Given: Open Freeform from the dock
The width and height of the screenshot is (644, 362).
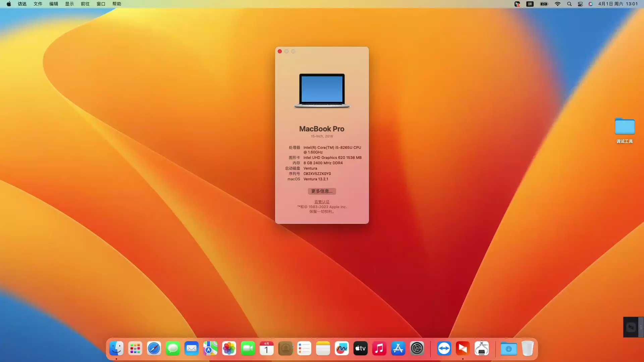Looking at the screenshot, I should point(342,349).
